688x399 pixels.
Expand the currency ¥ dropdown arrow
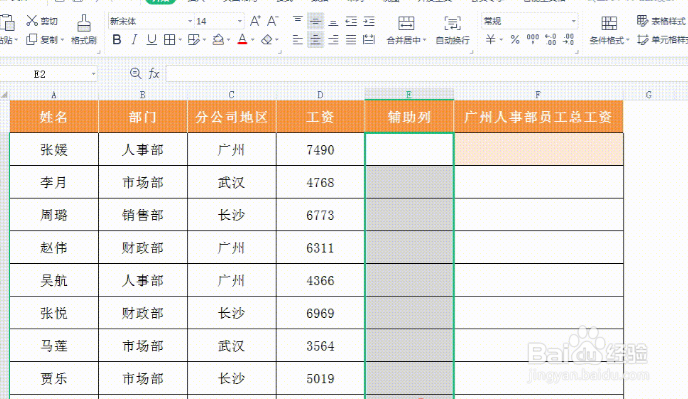(501, 40)
